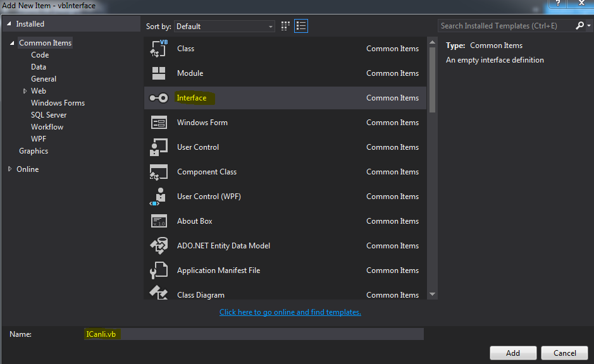Focus the Search Installed Templates box
The height and width of the screenshot is (364, 594).
(505, 26)
